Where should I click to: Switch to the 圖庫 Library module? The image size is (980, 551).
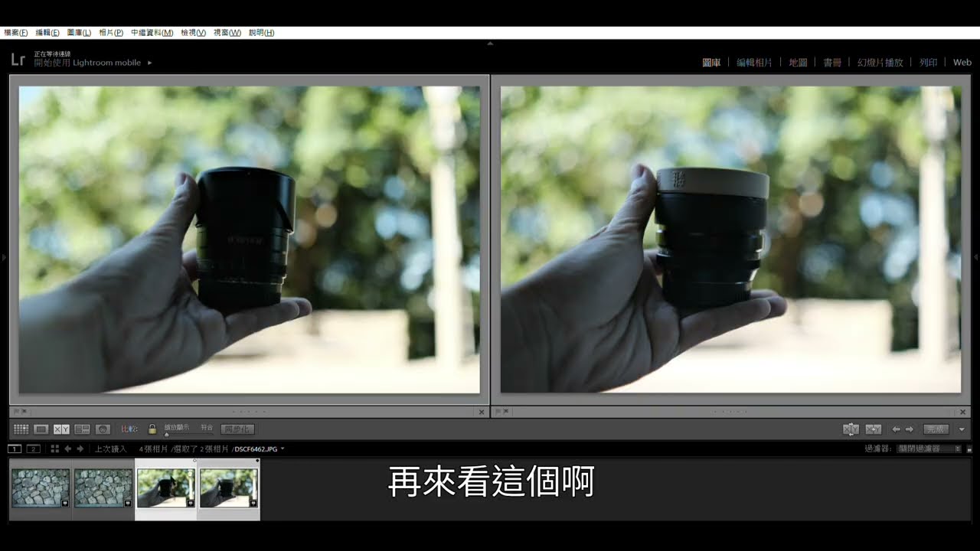(x=711, y=63)
